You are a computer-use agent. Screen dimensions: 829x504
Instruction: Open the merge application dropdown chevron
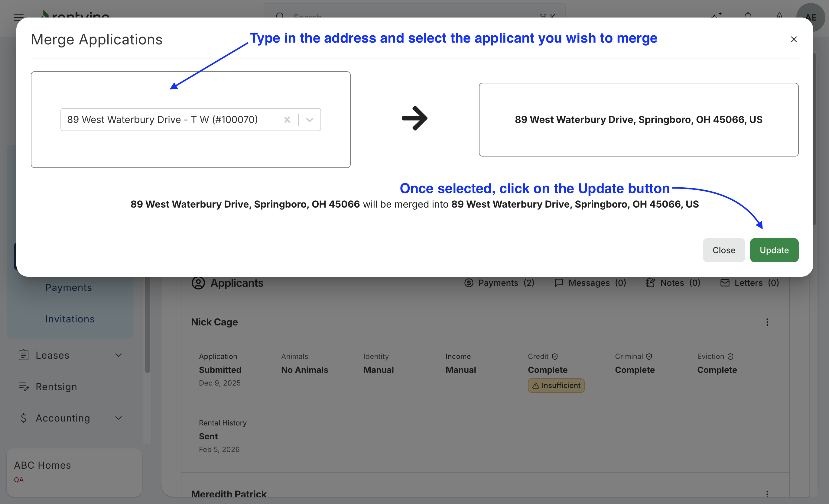point(310,120)
